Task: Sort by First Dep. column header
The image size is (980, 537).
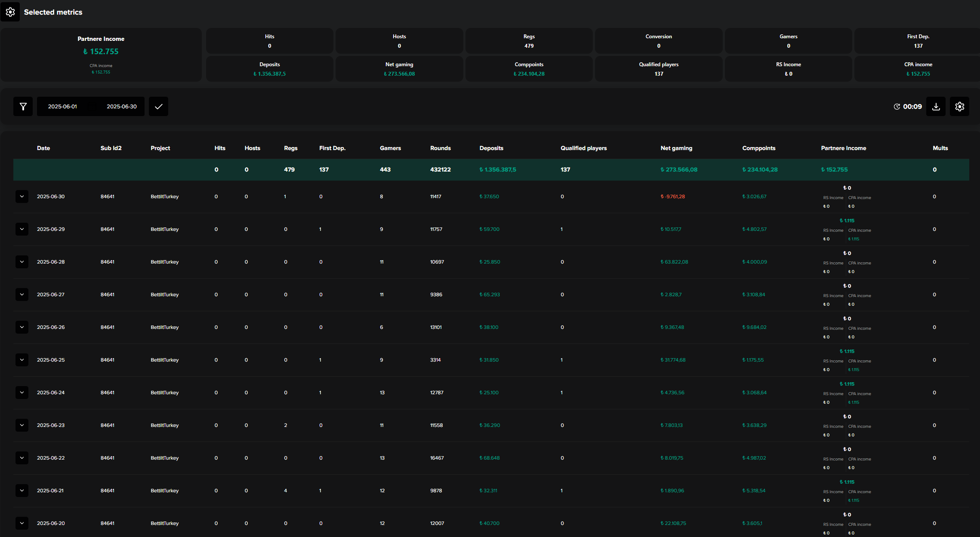Action: click(x=333, y=148)
